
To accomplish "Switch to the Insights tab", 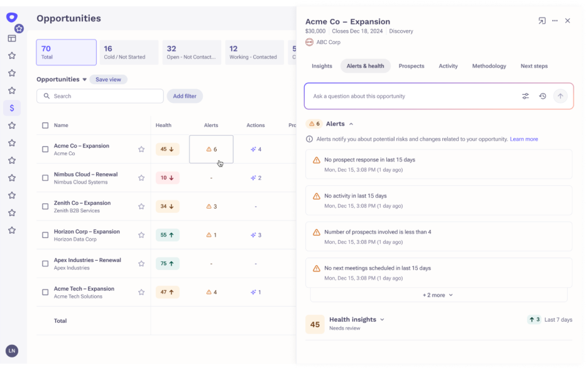I will pos(322,66).
